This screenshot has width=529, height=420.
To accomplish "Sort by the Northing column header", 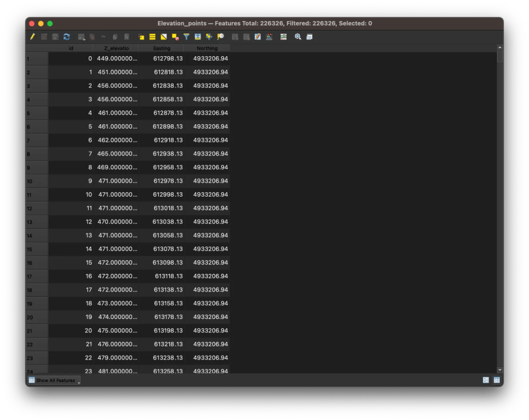I will click(207, 48).
